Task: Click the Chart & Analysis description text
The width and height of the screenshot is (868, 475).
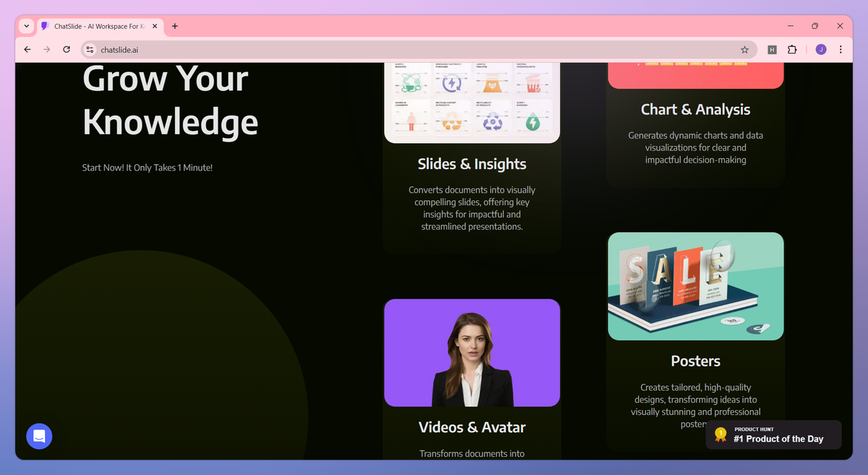Action: click(695, 147)
